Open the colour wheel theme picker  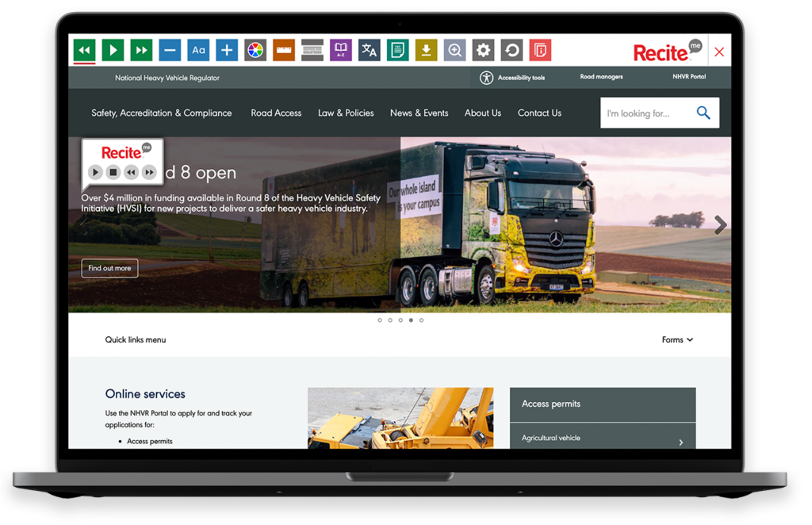pyautogui.click(x=255, y=50)
